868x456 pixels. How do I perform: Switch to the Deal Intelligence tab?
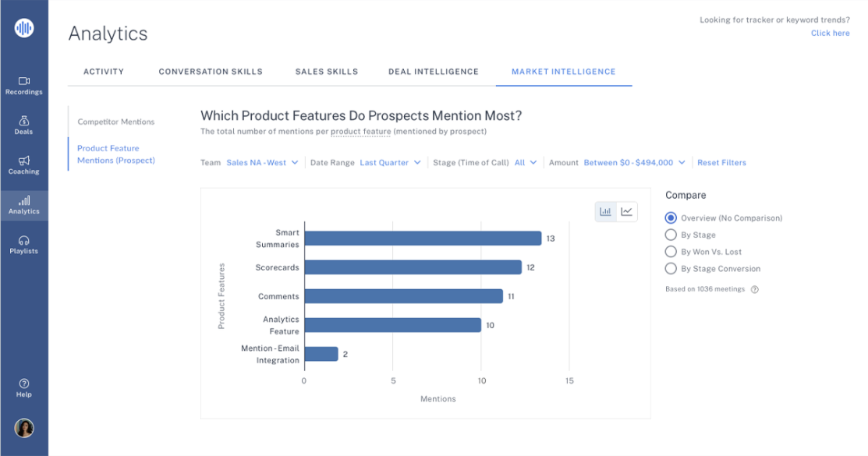[x=434, y=72]
